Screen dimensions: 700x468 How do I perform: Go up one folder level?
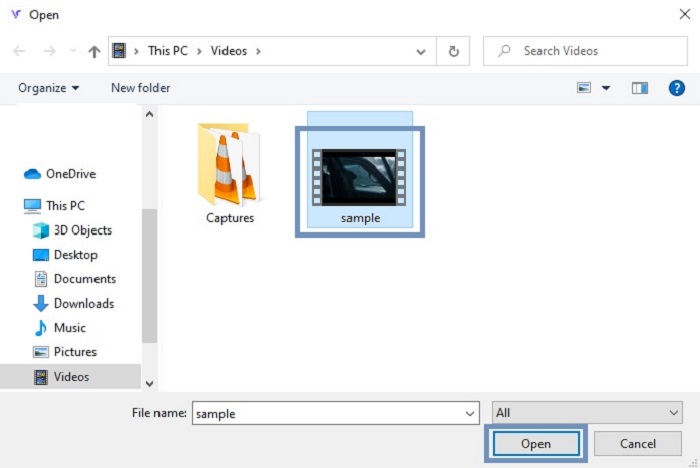click(x=94, y=51)
